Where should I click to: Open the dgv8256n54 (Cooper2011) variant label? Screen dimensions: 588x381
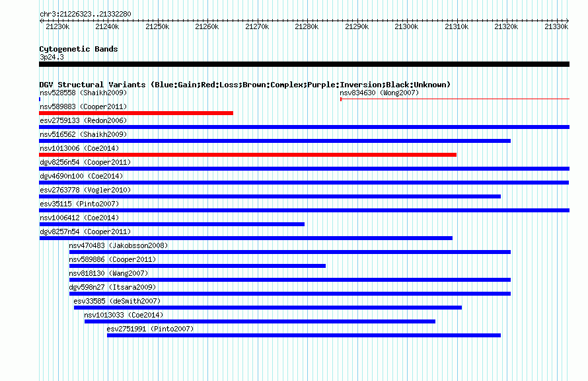click(x=85, y=162)
